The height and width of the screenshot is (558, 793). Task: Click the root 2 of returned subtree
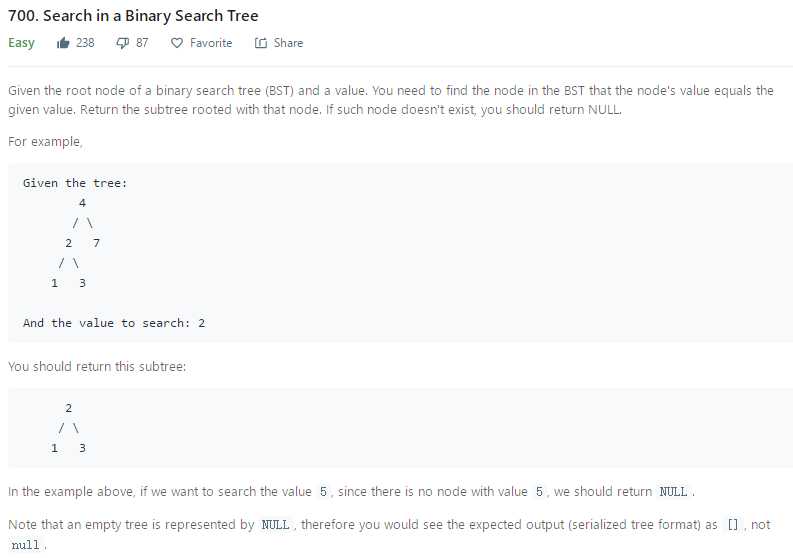pyautogui.click(x=69, y=408)
